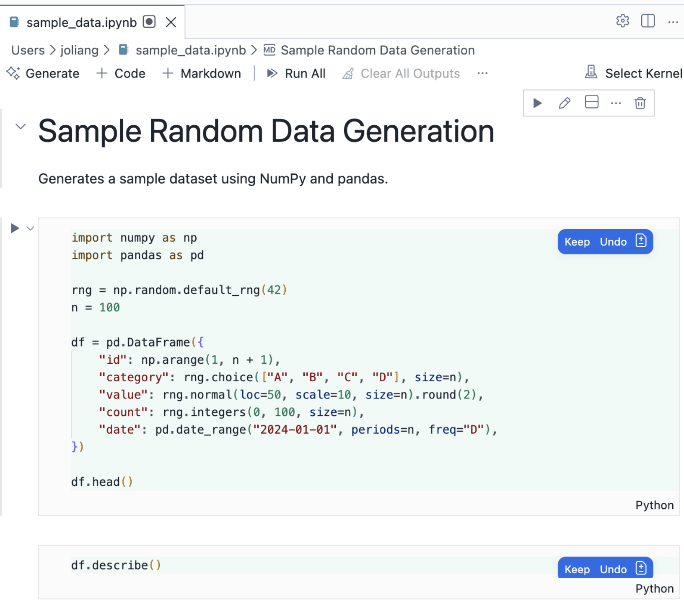Add a new Markdown cell
The width and height of the screenshot is (684, 616).
[x=202, y=73]
